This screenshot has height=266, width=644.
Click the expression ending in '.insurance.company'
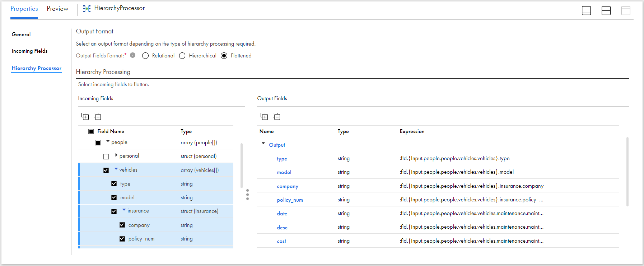tap(471, 186)
